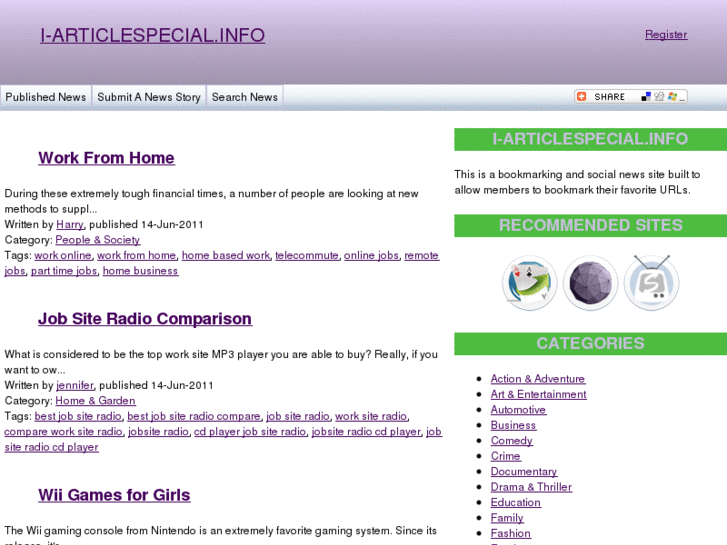The width and height of the screenshot is (727, 545).
Task: Open the playing cards recommended site icon
Action: click(x=529, y=283)
